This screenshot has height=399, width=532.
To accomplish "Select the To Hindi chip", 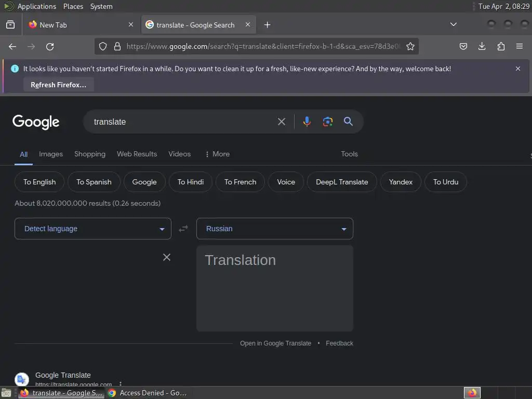I will click(191, 182).
